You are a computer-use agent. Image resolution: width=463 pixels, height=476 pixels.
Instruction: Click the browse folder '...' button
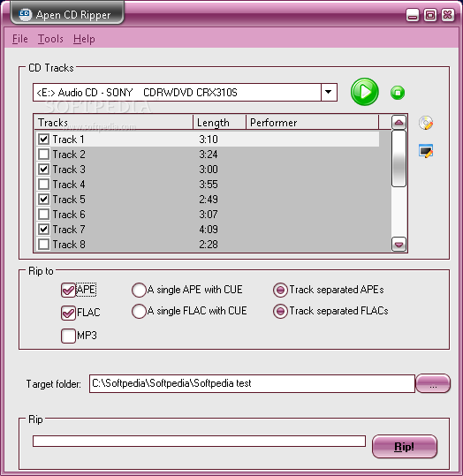coord(433,383)
